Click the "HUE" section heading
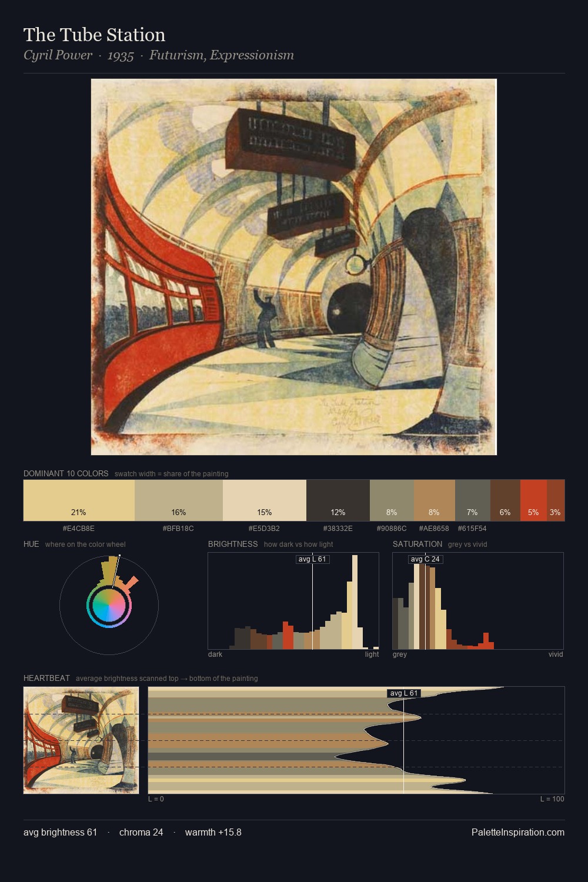The image size is (588, 882). [31, 544]
